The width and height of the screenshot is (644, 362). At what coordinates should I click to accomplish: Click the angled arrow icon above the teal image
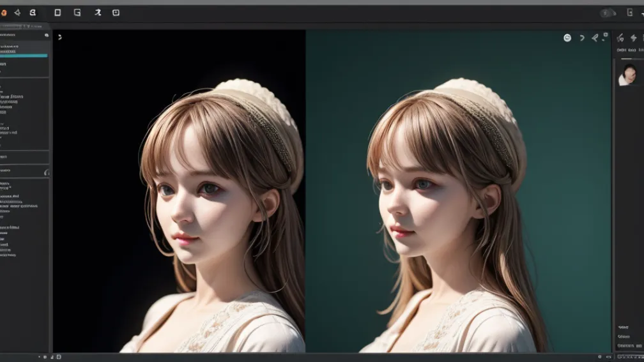coord(595,38)
